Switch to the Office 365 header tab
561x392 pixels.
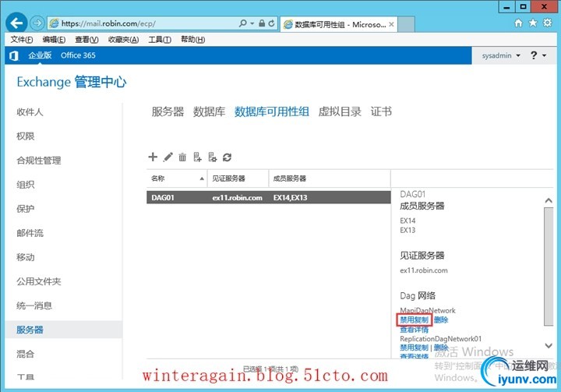click(78, 55)
